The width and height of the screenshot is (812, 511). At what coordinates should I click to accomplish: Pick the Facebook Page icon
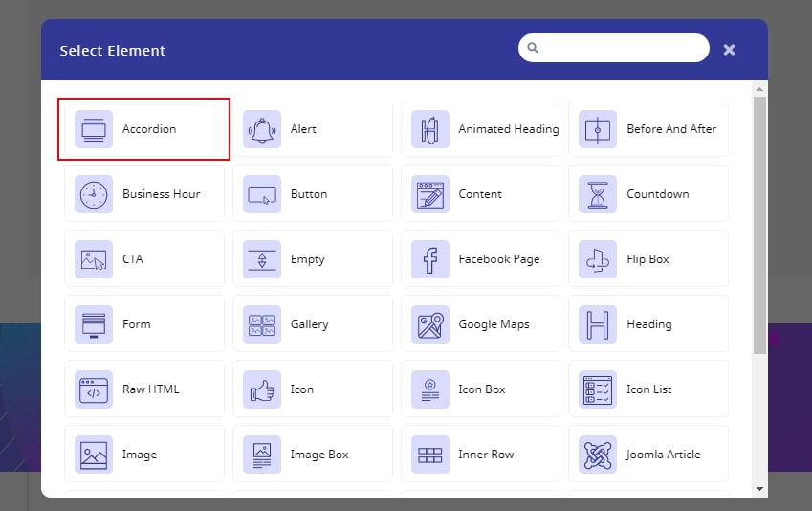click(x=430, y=259)
